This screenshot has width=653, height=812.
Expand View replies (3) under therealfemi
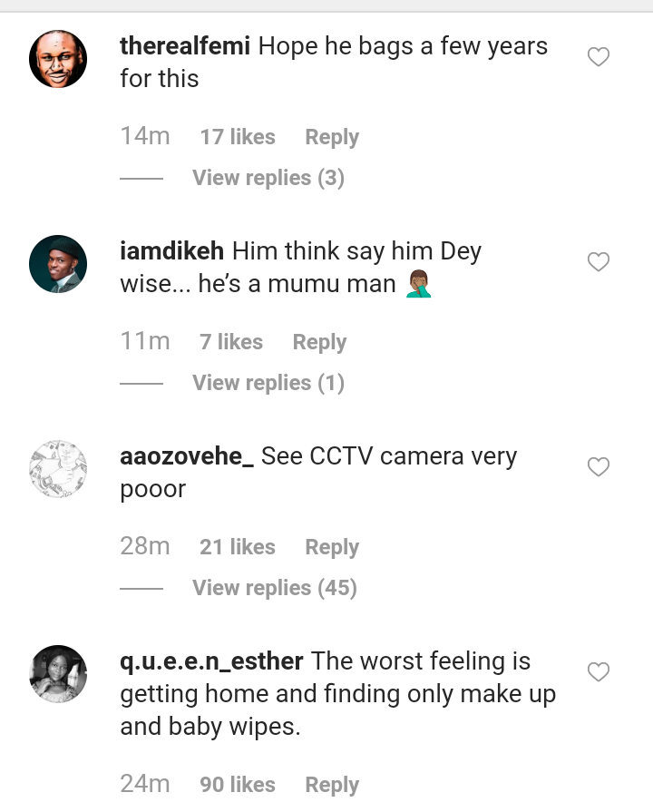coord(268,178)
